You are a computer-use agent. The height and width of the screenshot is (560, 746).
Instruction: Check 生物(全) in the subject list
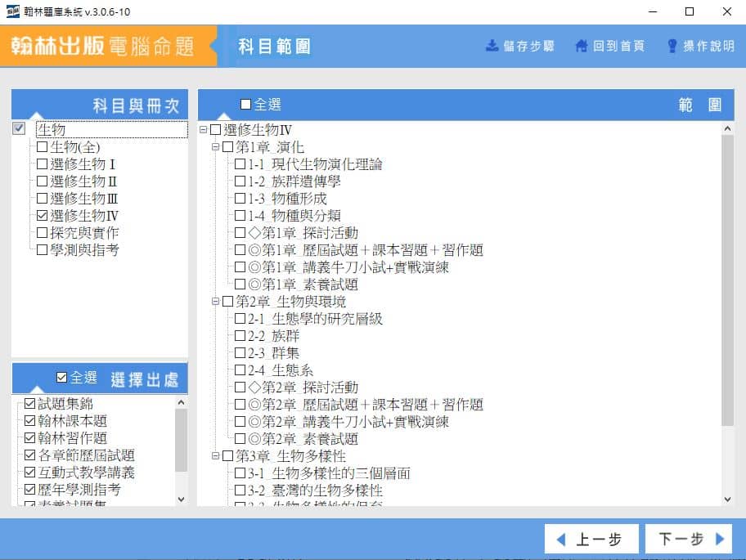[x=42, y=147]
